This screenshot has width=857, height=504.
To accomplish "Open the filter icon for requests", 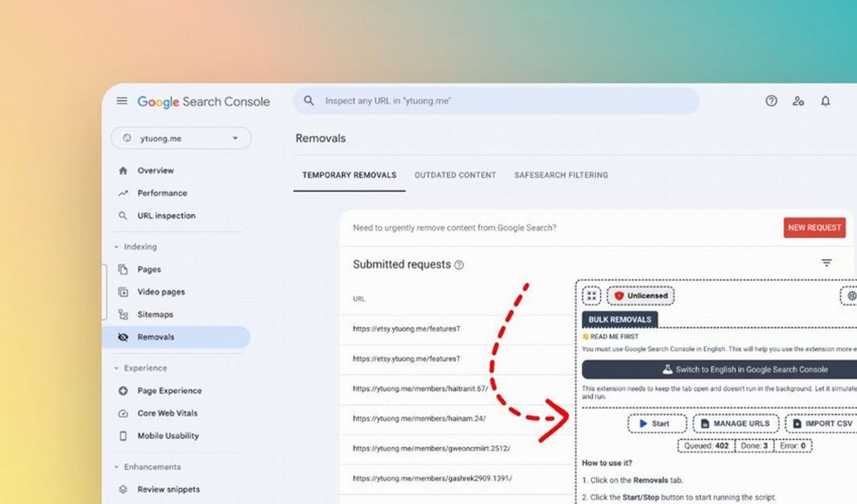I will coord(827,262).
